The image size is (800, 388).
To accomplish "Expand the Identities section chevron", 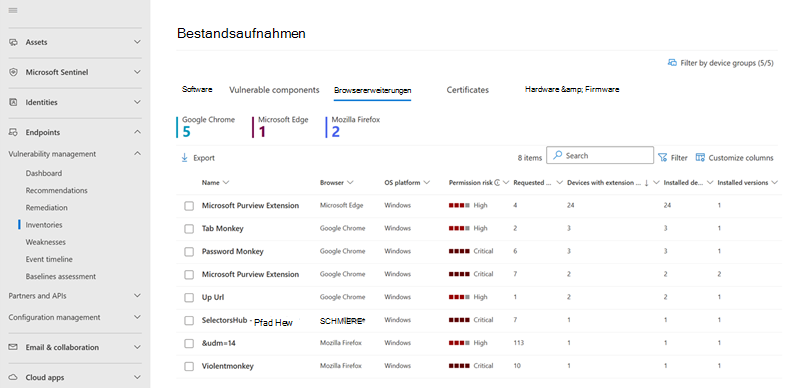I will point(137,102).
